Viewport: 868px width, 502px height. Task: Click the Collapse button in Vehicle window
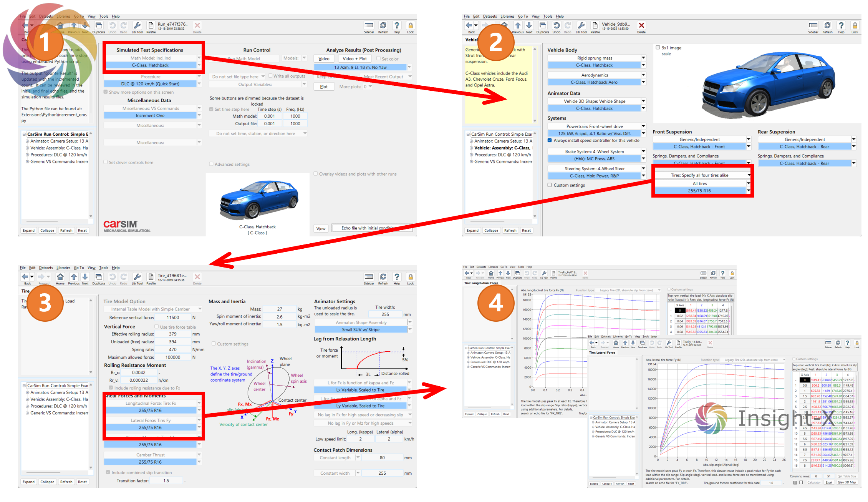491,231
